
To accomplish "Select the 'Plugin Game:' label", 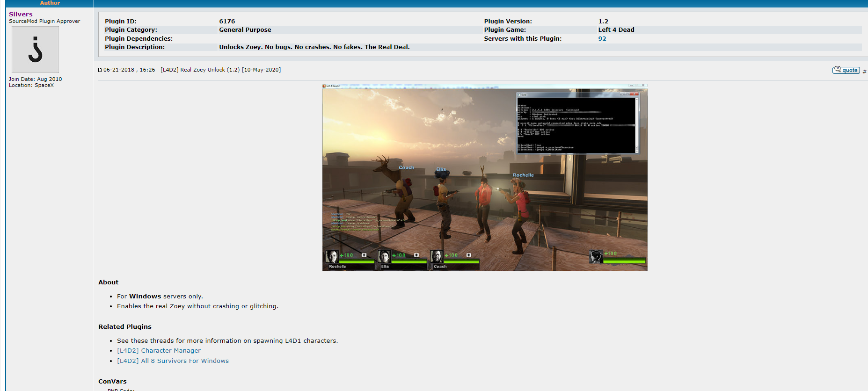I will pyautogui.click(x=505, y=30).
